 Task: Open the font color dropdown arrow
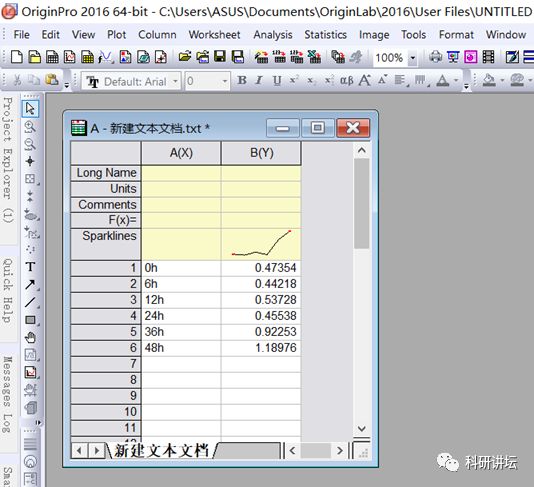(456, 81)
